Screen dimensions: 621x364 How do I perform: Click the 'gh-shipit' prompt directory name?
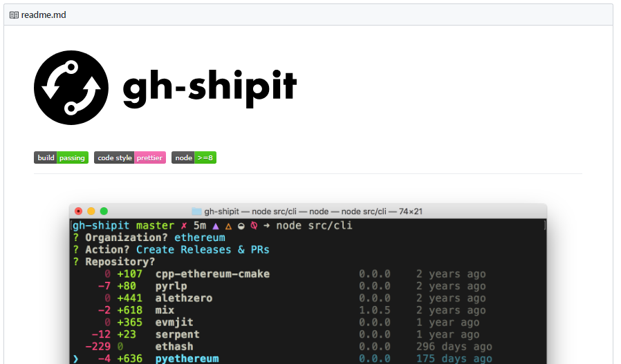pos(101,226)
